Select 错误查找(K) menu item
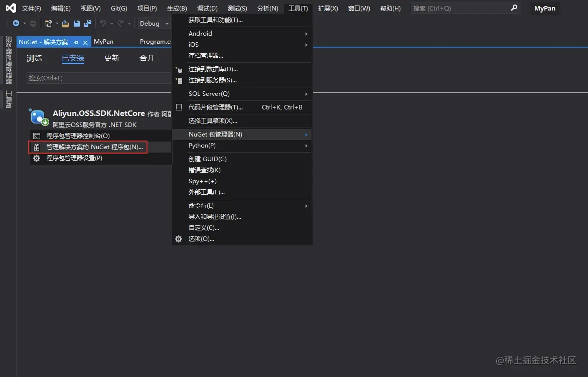Image resolution: width=588 pixels, height=377 pixels. pos(242,170)
